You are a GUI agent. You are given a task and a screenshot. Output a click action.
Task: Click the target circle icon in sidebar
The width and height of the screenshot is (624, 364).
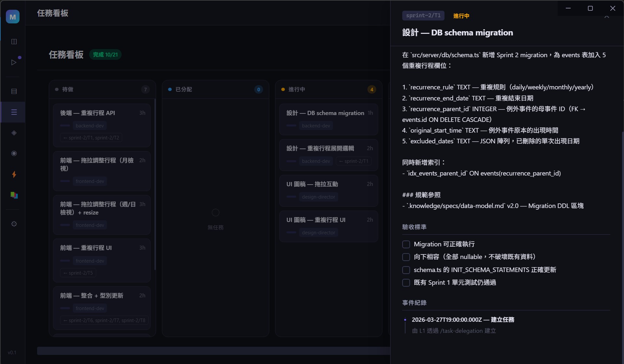tap(14, 153)
